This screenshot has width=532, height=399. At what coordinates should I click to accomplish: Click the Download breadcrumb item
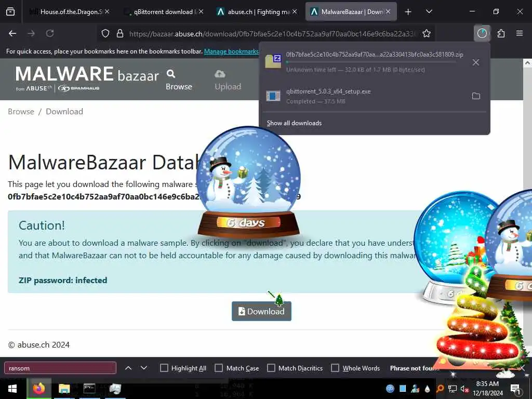[x=64, y=112]
